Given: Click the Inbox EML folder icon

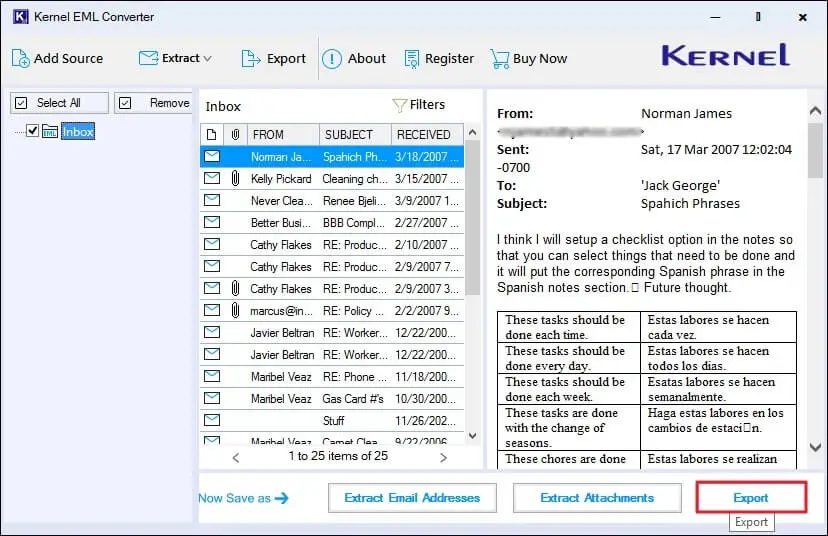Looking at the screenshot, I should (x=50, y=131).
